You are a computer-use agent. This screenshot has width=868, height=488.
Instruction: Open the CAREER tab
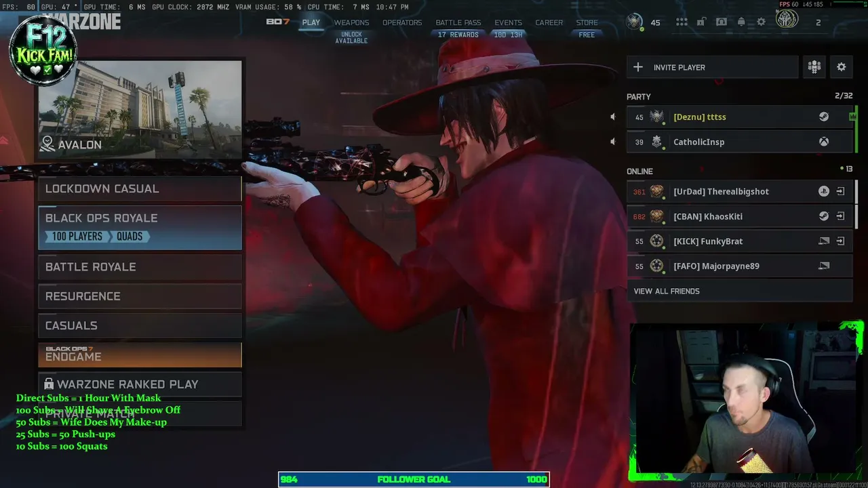tap(549, 22)
